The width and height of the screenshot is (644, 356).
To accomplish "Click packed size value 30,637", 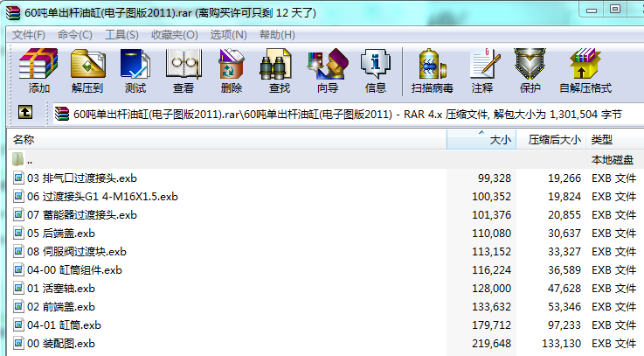I will pos(564,233).
